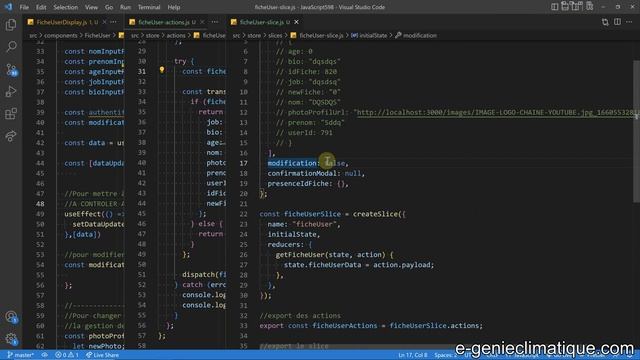
Task: Toggle the secondary side bar layout icon
Action: (576, 7)
